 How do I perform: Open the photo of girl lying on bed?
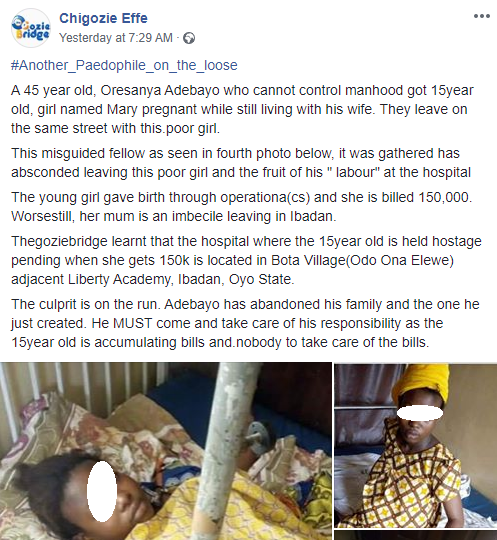(x=166, y=451)
